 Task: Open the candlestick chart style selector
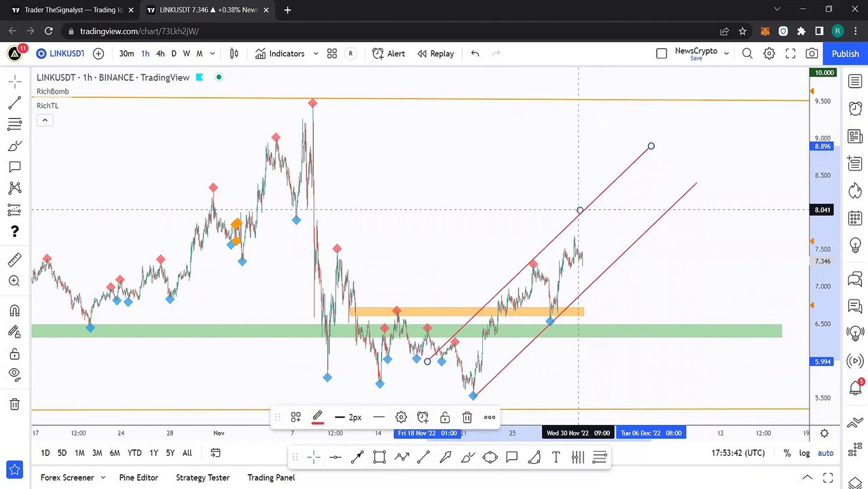click(234, 54)
